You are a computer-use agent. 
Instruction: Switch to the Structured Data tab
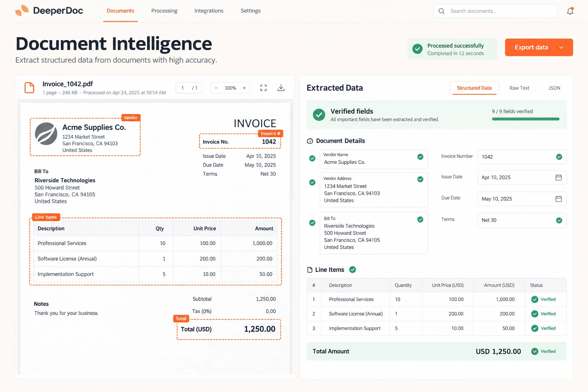(x=474, y=88)
